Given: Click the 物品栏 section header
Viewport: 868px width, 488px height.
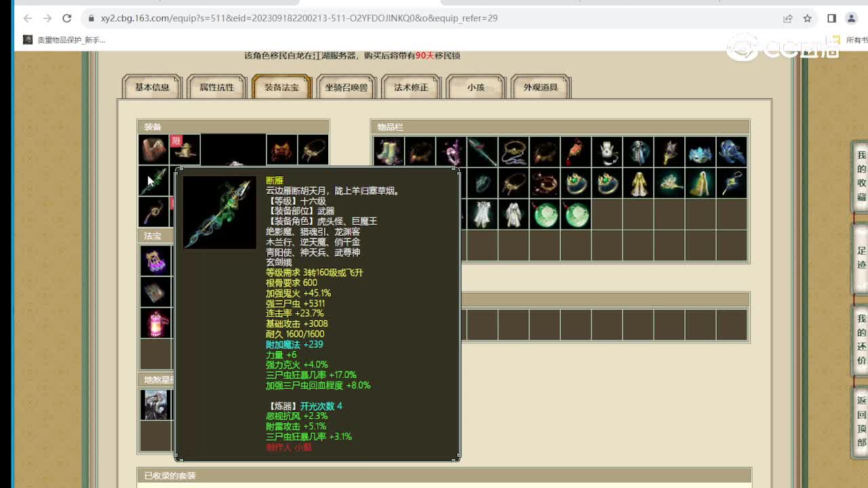Looking at the screenshot, I should (560, 127).
